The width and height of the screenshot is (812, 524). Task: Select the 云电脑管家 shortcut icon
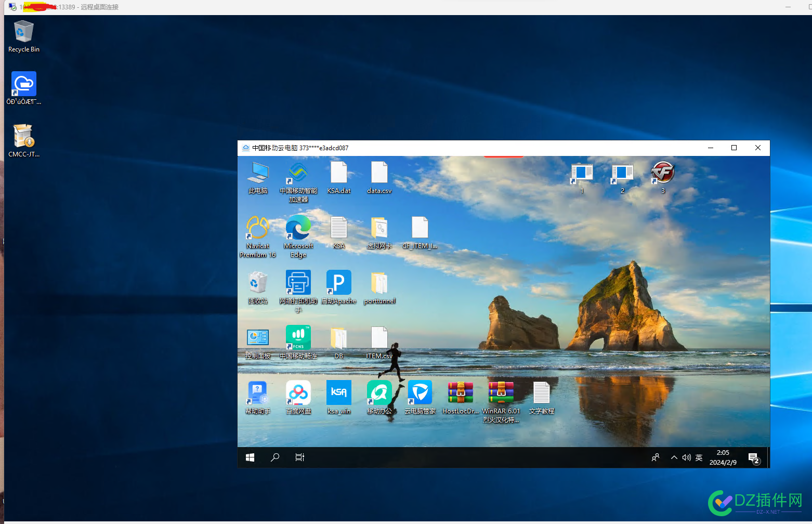point(420,394)
